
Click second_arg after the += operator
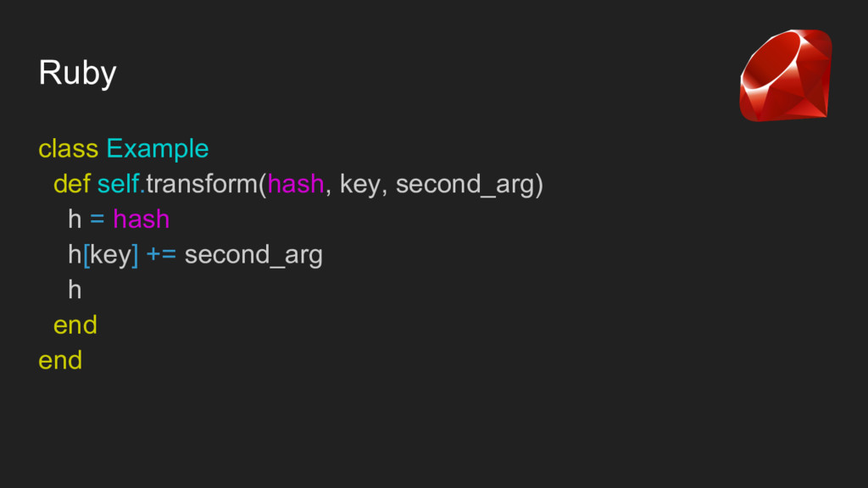click(253, 256)
